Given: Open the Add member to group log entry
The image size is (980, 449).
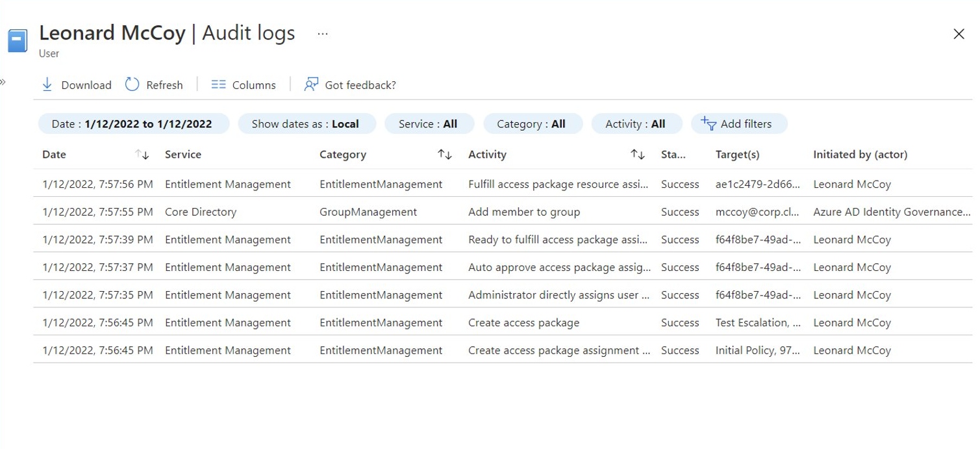Looking at the screenshot, I should tap(503, 212).
